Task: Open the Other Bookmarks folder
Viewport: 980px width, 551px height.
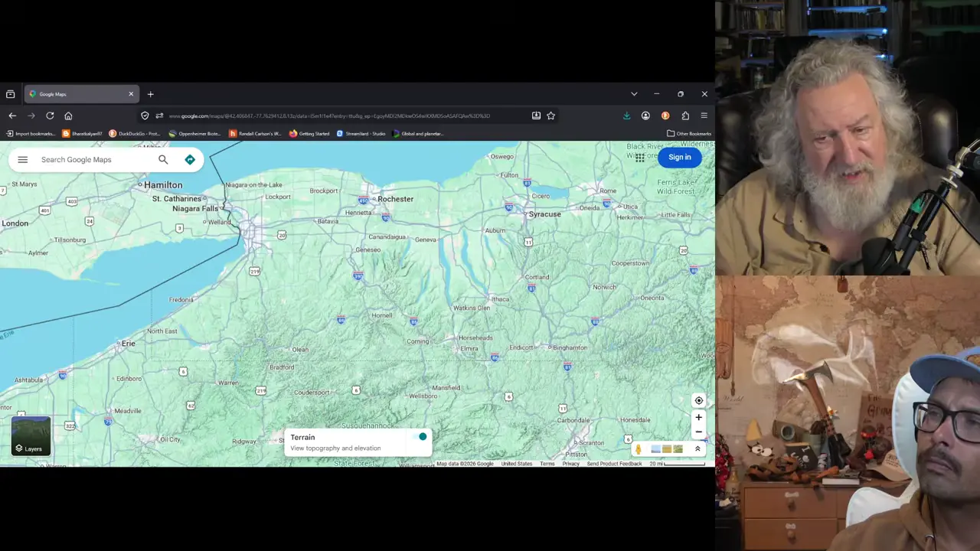Action: (689, 133)
